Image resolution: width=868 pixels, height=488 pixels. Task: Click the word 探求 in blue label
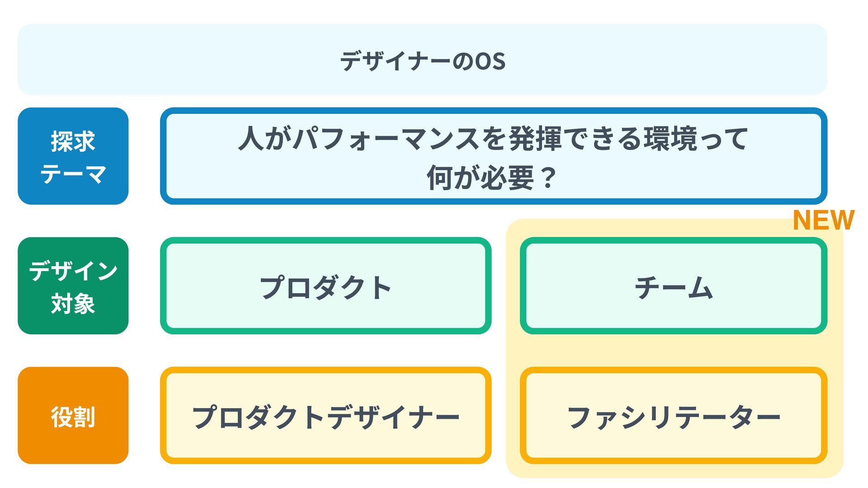pos(73,141)
